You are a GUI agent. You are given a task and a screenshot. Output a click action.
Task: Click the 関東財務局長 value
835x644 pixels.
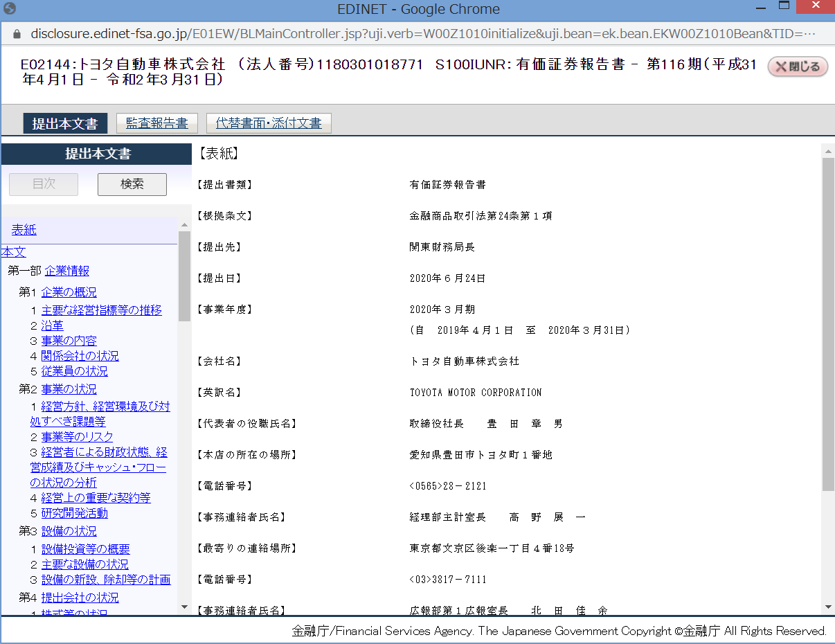pos(442,247)
